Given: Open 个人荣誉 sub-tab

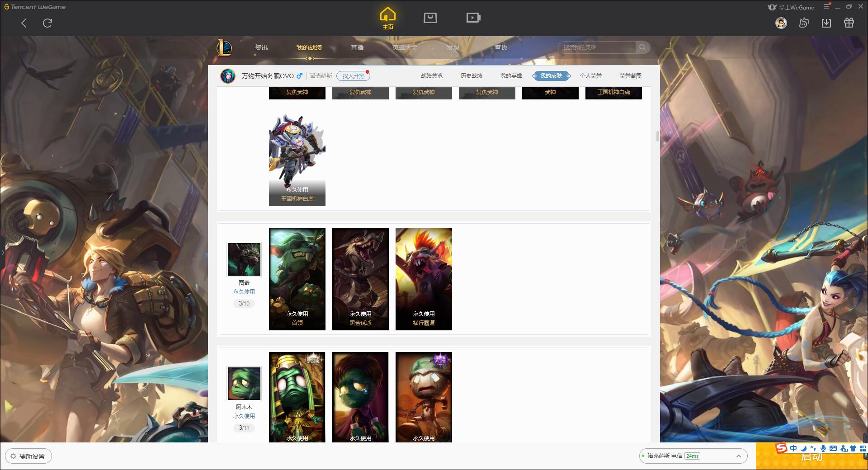Looking at the screenshot, I should tap(591, 76).
